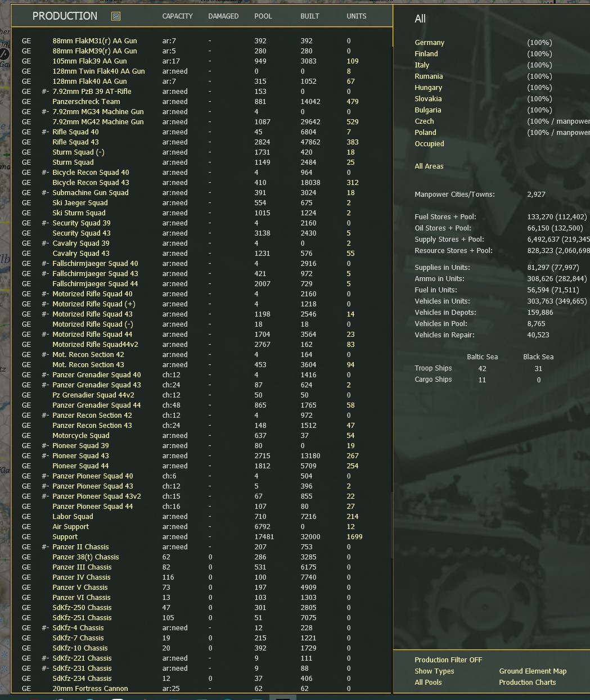This screenshot has height=700, width=590.
Task: Select Bulgaria in nation list
Action: pos(428,110)
